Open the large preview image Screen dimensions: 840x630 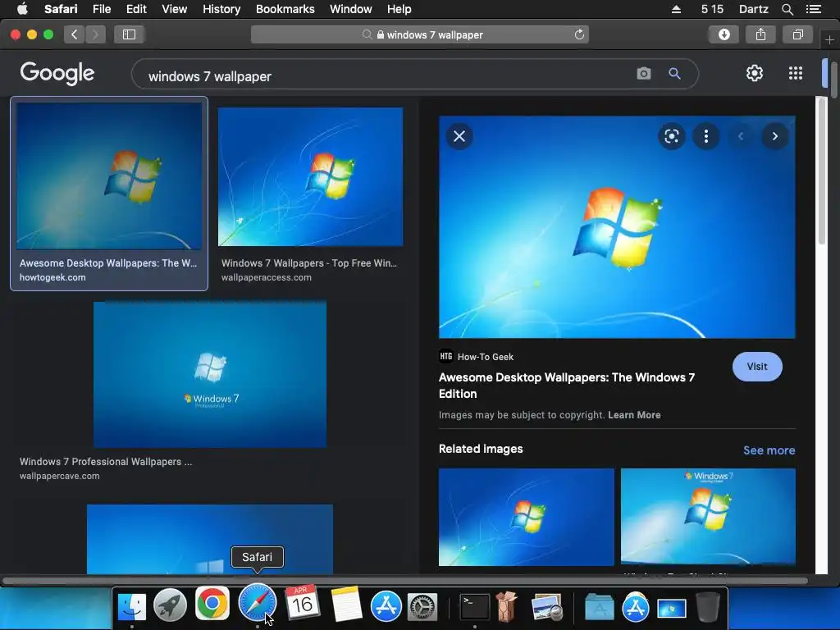[617, 227]
